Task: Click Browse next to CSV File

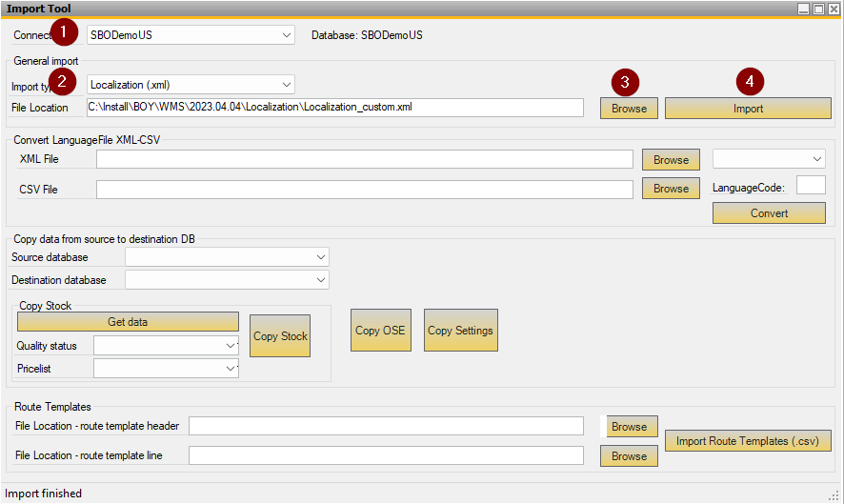Action: (x=671, y=189)
